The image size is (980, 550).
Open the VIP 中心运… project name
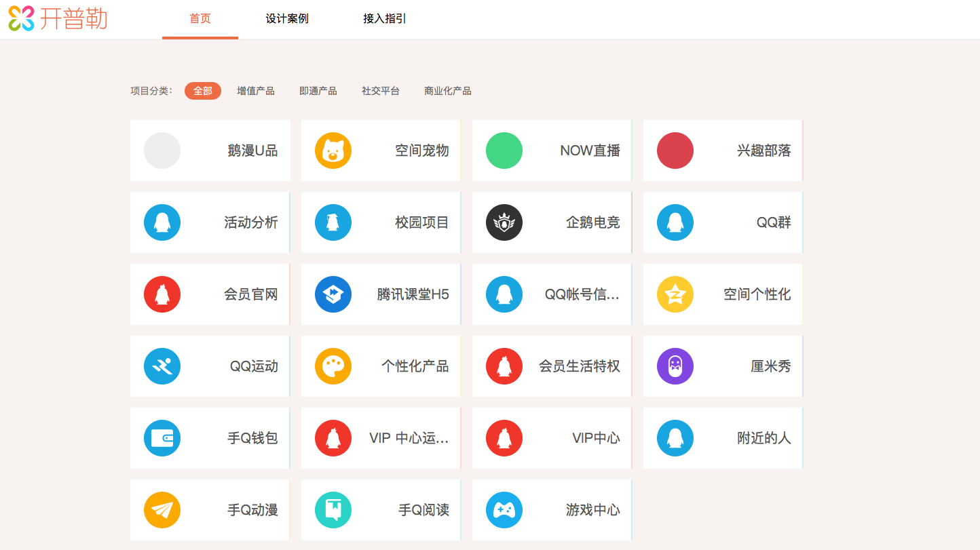409,438
